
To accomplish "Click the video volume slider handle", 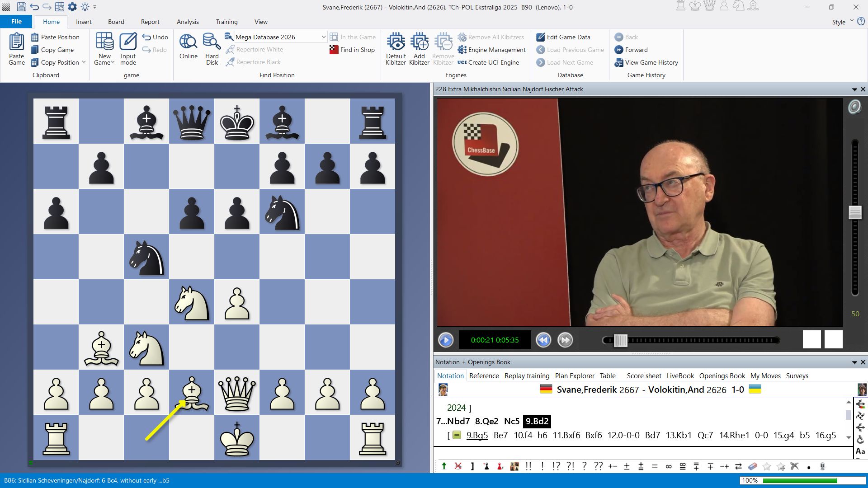I will (855, 212).
